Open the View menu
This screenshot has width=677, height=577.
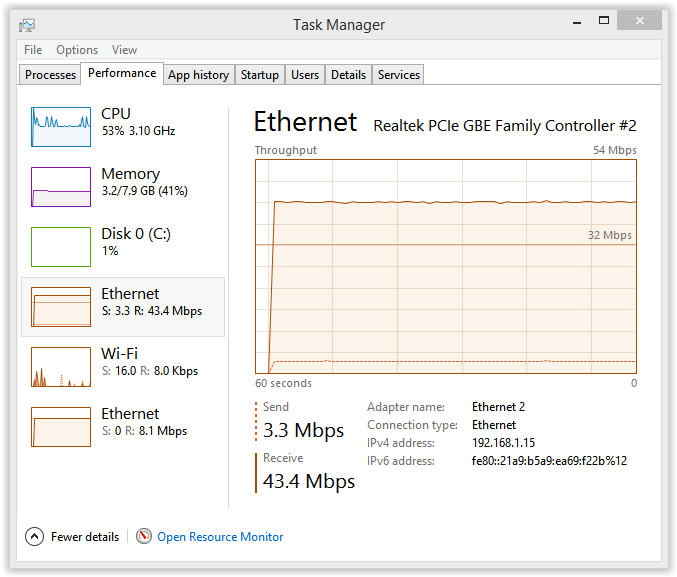pyautogui.click(x=125, y=50)
